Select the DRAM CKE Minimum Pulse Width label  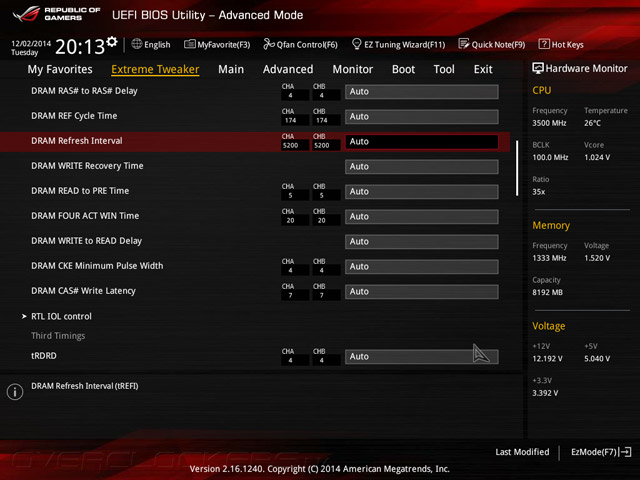coord(97,266)
